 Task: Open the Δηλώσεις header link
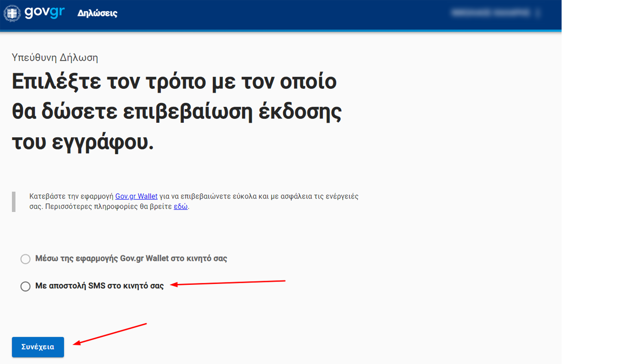pyautogui.click(x=97, y=13)
